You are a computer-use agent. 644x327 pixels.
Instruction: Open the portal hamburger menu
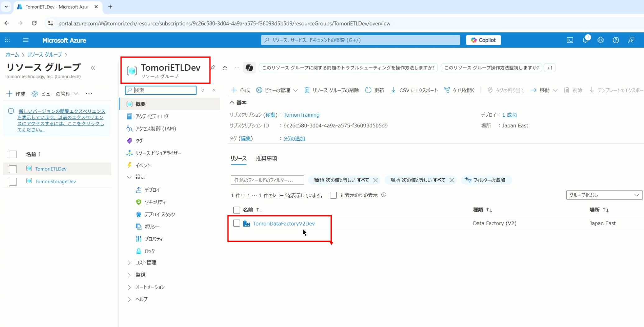[x=26, y=40]
